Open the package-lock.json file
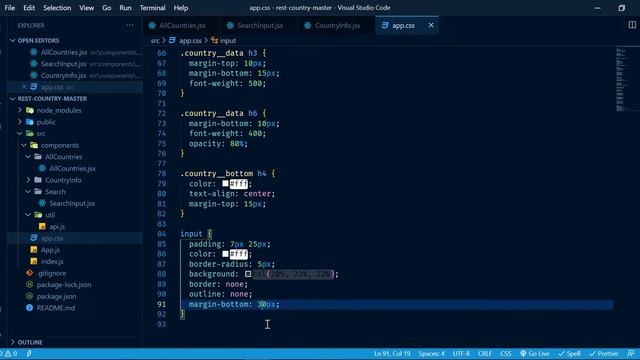640x360 pixels. (x=64, y=285)
